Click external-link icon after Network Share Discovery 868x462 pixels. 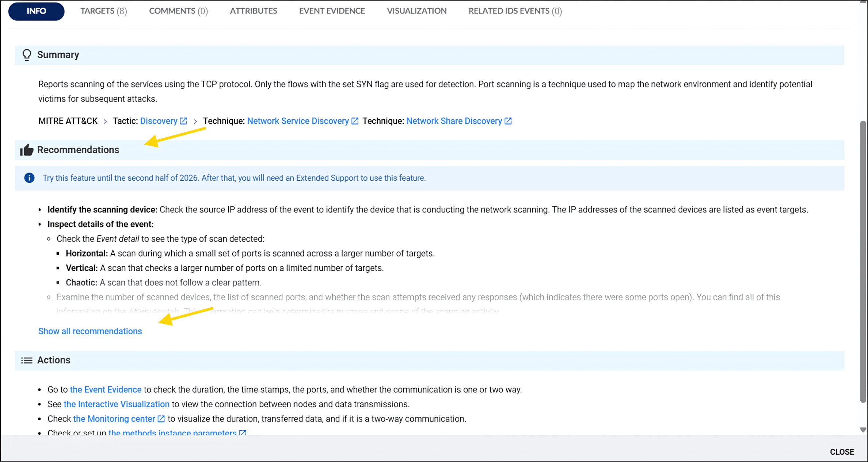508,121
